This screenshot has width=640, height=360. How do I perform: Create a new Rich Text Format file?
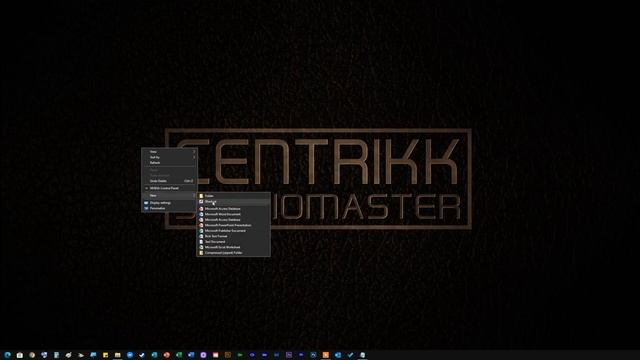(x=233, y=236)
